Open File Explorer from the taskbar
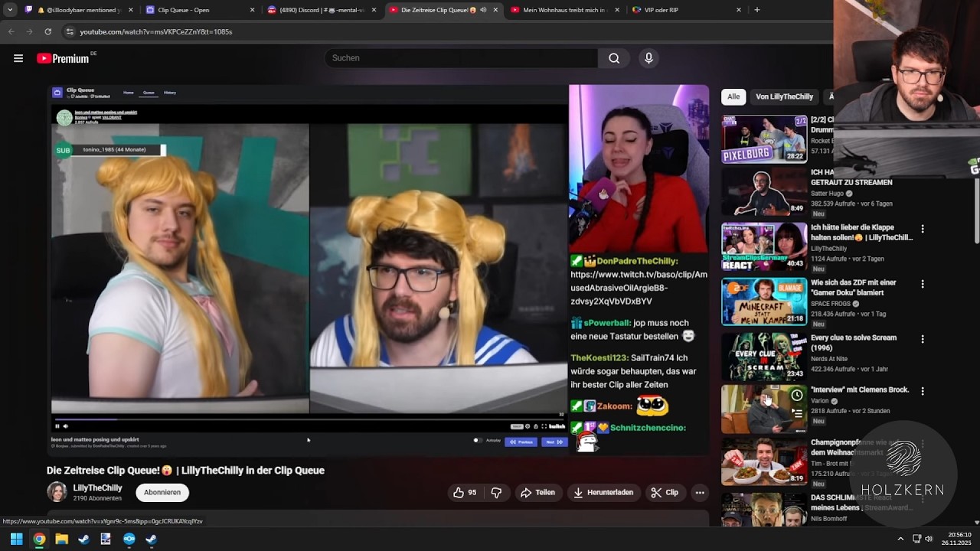This screenshot has width=980, height=551. [61, 539]
